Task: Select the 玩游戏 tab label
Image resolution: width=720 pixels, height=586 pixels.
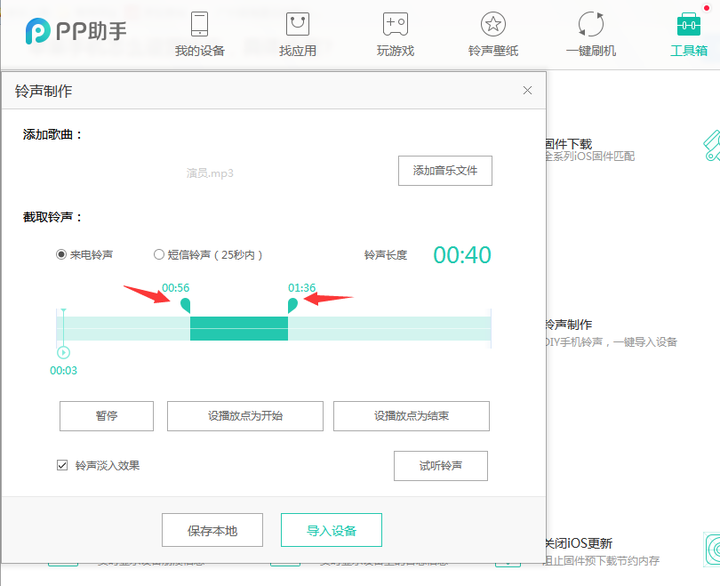Action: [395, 51]
